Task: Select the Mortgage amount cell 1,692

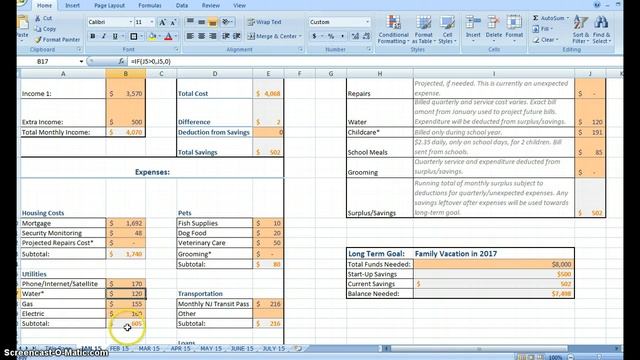Action: coord(126,223)
